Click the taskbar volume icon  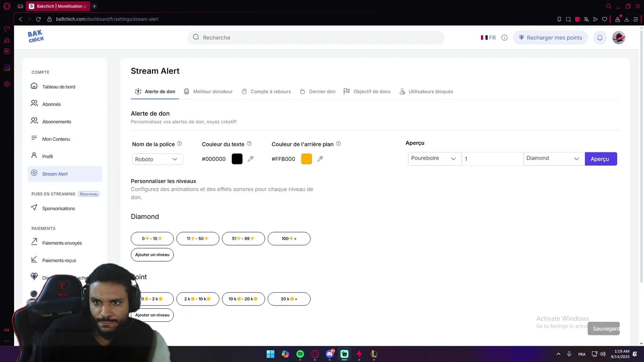tap(603, 354)
